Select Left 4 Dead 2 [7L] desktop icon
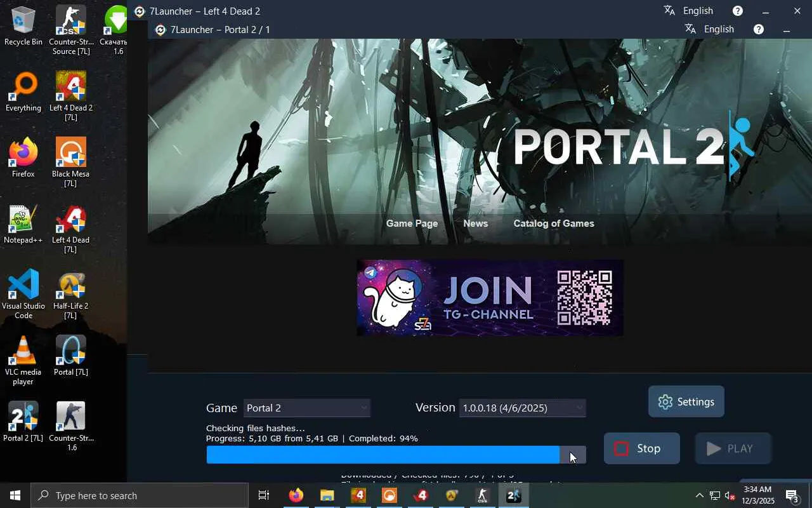The height and width of the screenshot is (508, 812). point(71,97)
